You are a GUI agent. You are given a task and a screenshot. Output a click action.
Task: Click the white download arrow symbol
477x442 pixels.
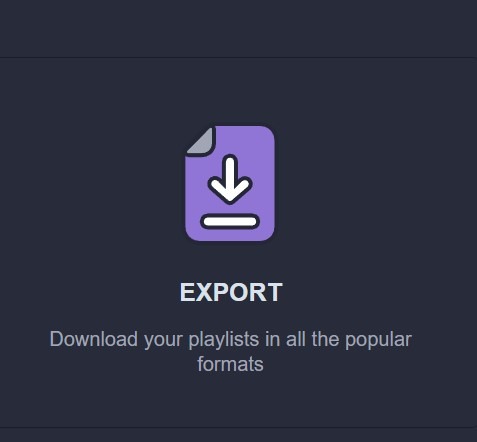(230, 179)
